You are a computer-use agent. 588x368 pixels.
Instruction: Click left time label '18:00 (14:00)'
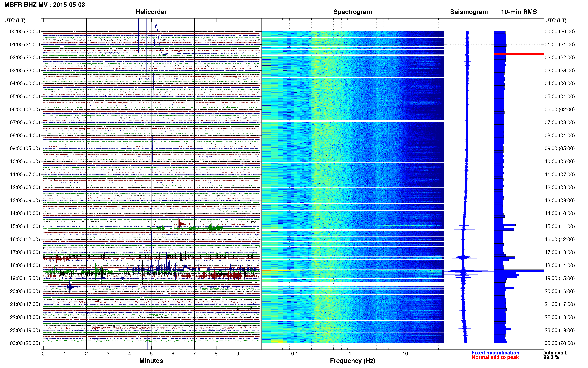pos(25,265)
